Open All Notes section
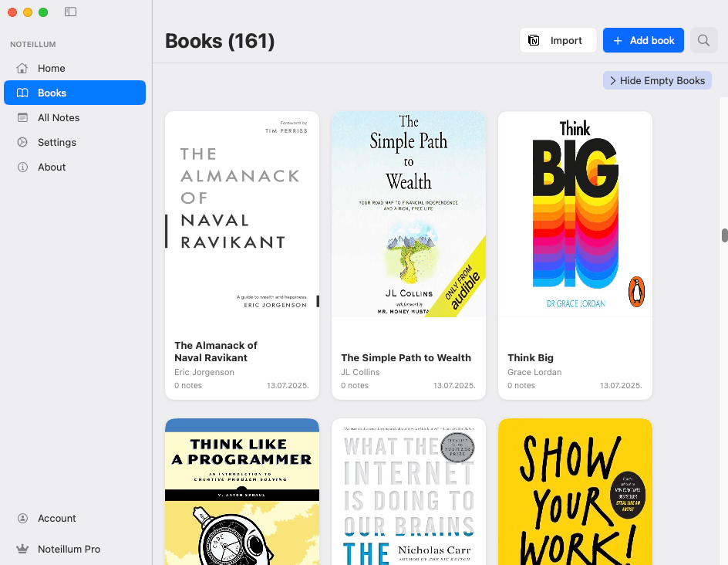 [75, 117]
